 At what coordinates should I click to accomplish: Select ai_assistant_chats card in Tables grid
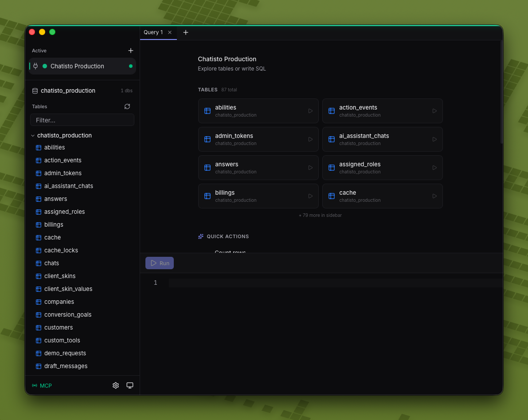click(382, 139)
